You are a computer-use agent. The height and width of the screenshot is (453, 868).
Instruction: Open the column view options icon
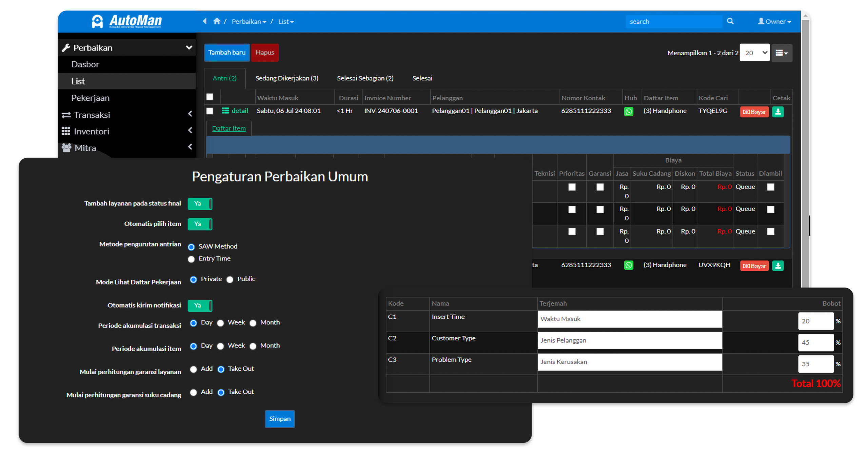click(782, 53)
